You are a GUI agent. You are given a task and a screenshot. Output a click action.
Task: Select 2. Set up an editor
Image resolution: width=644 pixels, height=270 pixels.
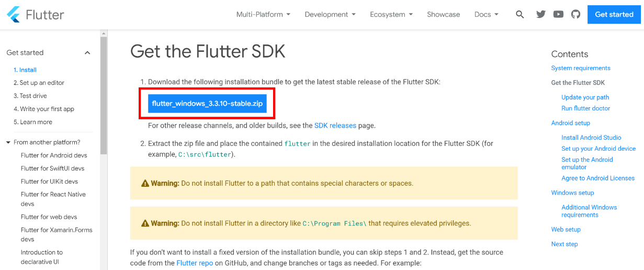pos(39,83)
